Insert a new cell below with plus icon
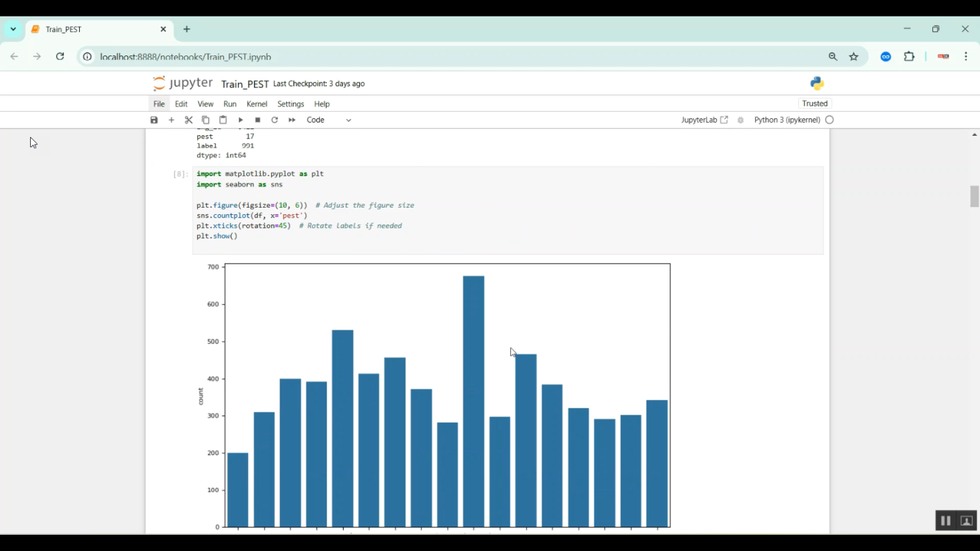980x551 pixels. coord(172,120)
